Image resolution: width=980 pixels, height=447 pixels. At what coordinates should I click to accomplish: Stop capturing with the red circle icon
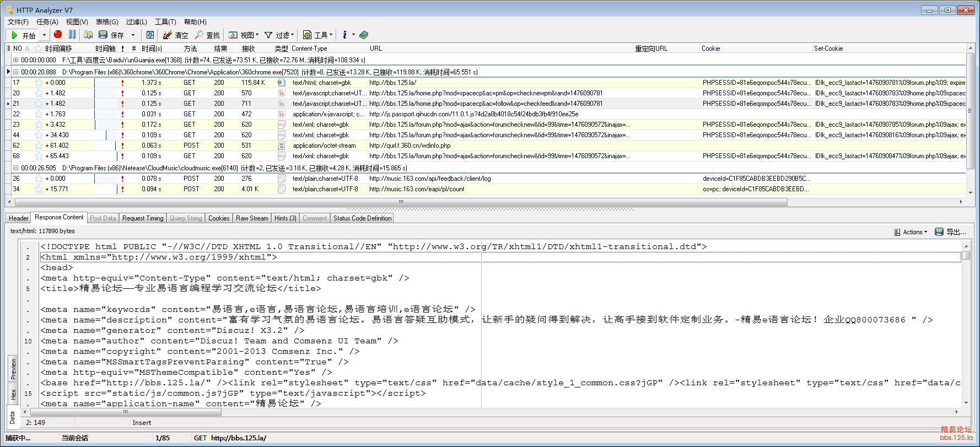(x=58, y=34)
